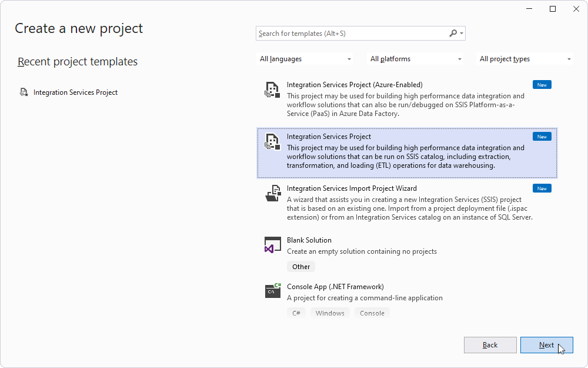
Task: Click the New badge on Azure-Enabled template
Action: [x=541, y=84]
